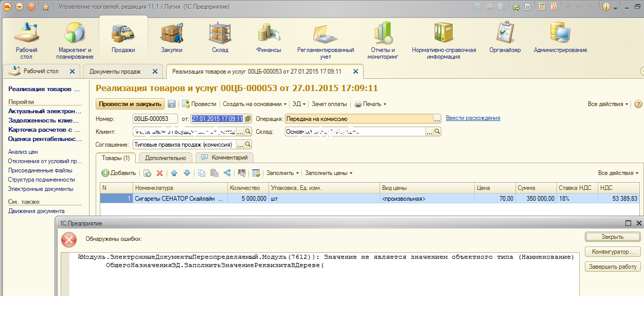644x316 pixels.
Task: Expand the Печать dropdown menu
Action: [x=370, y=104]
